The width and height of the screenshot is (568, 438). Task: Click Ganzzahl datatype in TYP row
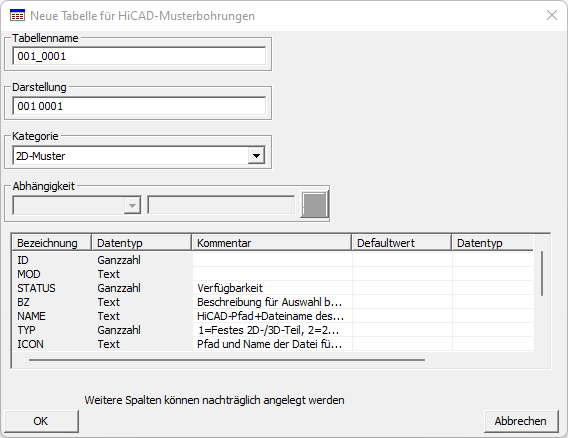coord(119,330)
